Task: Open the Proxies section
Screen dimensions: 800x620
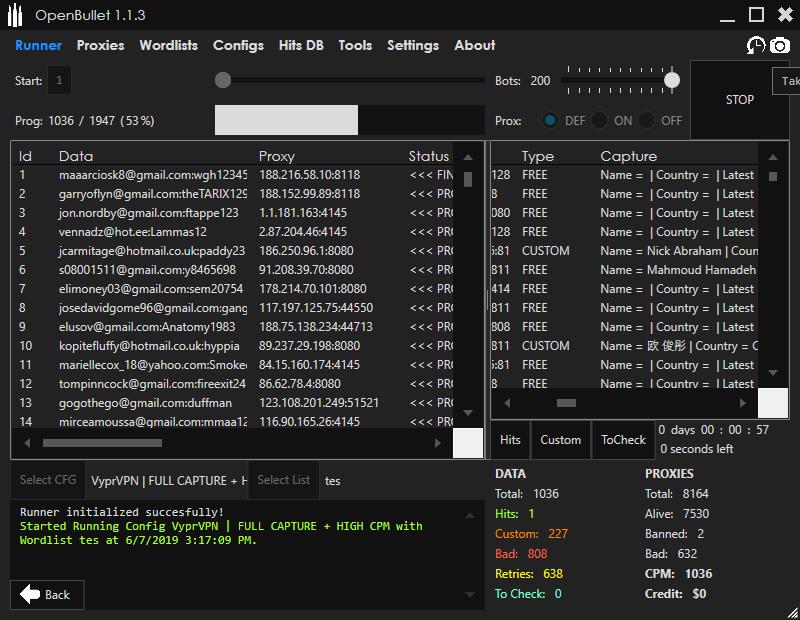Action: pos(101,45)
